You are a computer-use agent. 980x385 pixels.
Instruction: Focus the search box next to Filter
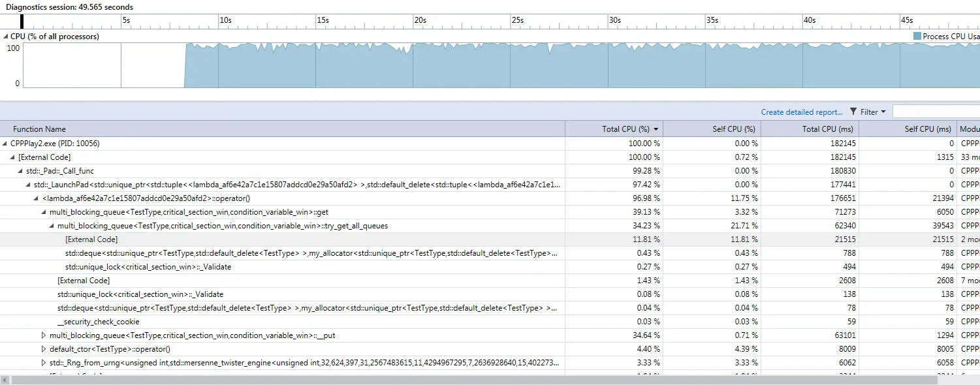[936, 112]
